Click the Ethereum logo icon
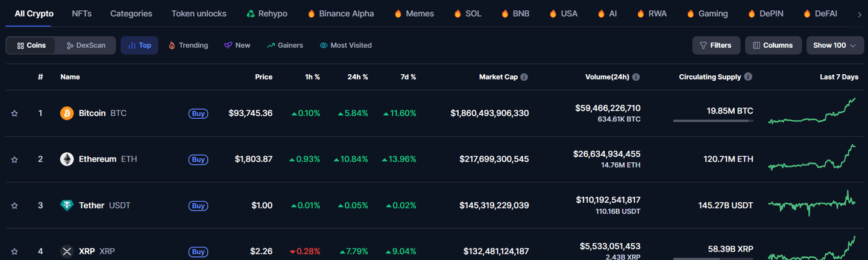This screenshot has height=260, width=868. [x=67, y=159]
